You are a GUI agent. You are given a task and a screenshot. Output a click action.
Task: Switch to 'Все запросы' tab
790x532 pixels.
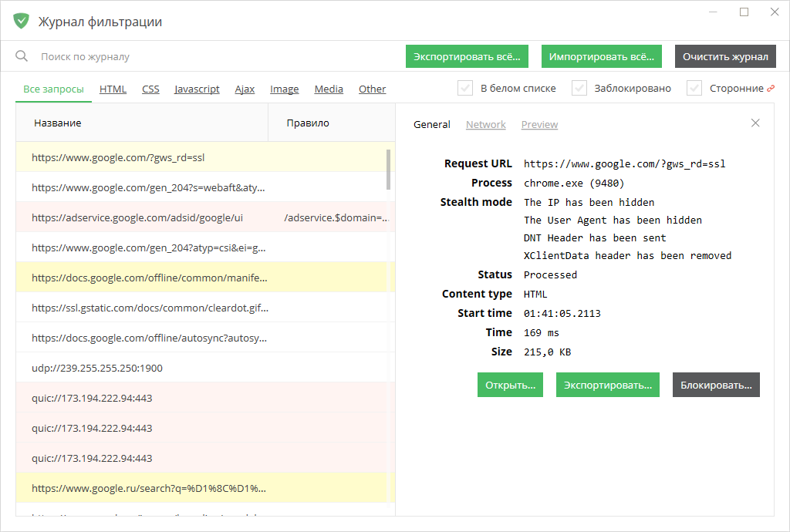click(x=53, y=89)
